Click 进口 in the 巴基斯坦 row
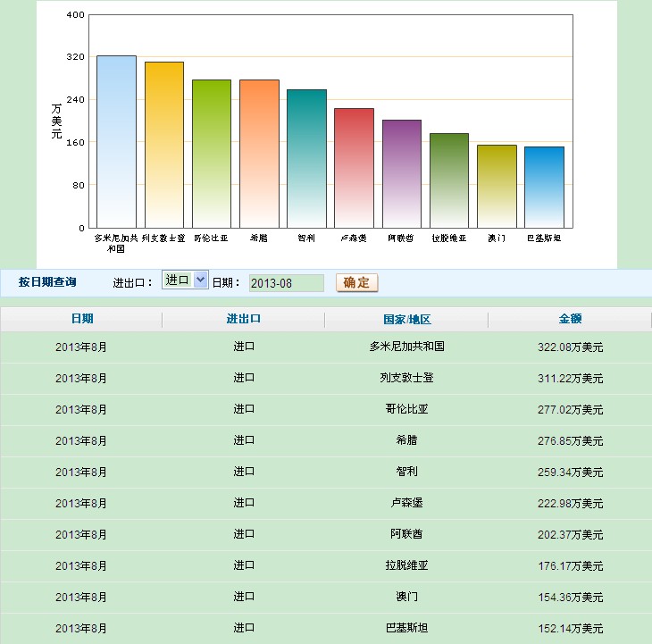 click(x=244, y=628)
